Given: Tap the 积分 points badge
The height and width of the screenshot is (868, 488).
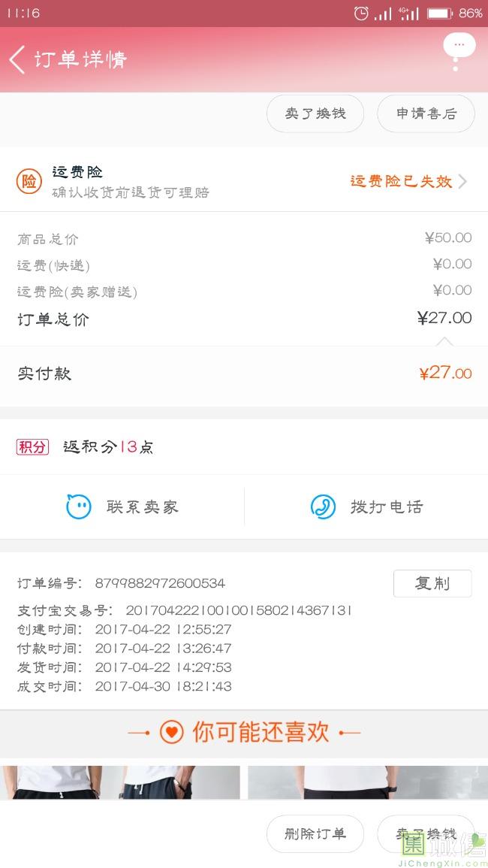Looking at the screenshot, I should tap(32, 447).
